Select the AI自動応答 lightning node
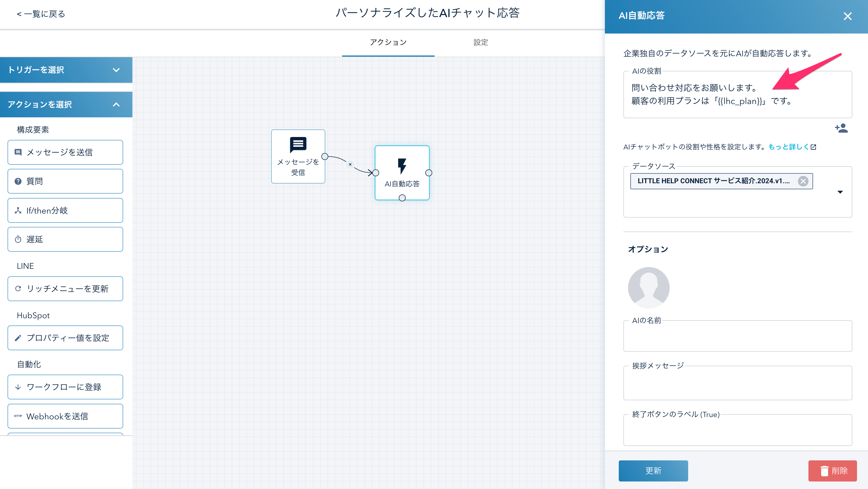The height and width of the screenshot is (489, 868). (x=402, y=173)
